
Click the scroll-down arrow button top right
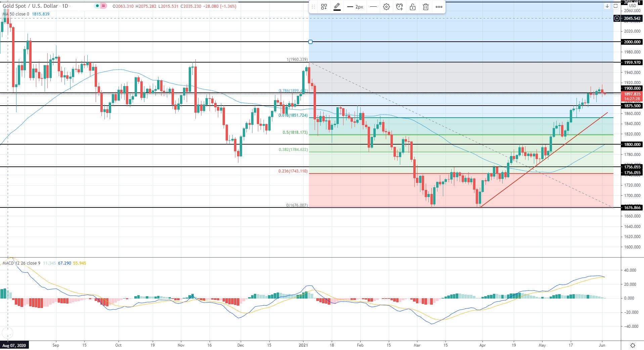607,6
